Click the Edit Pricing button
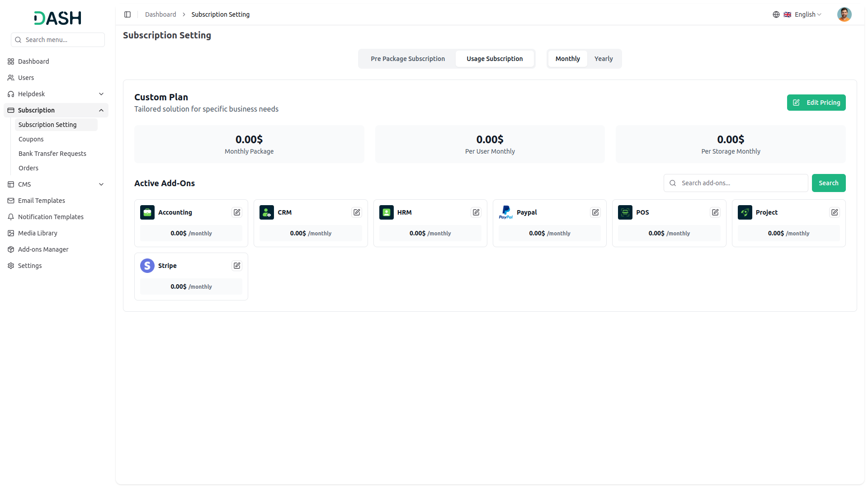The width and height of the screenshot is (868, 488). [816, 103]
